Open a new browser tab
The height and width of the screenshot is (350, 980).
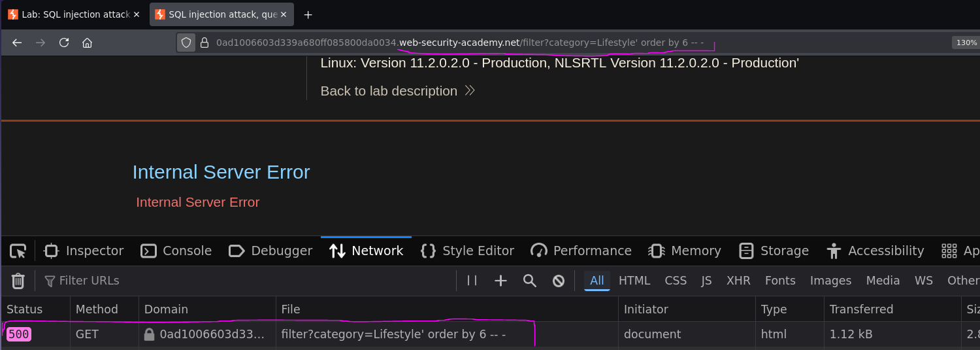(308, 14)
